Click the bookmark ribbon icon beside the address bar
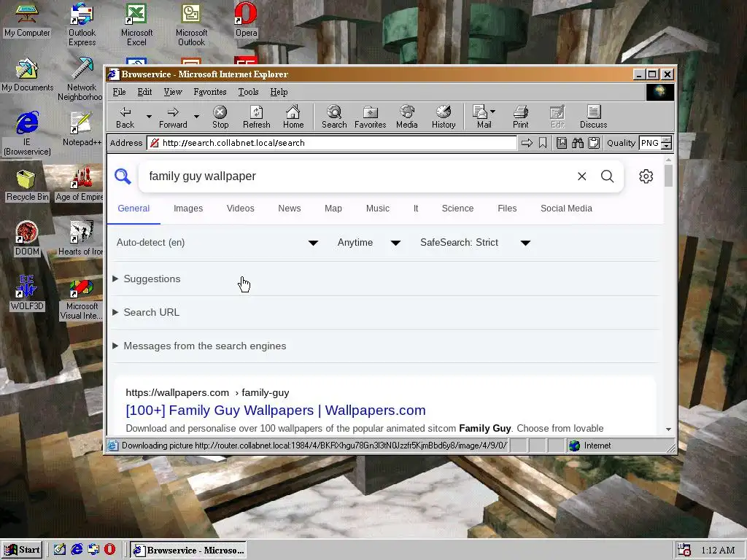747x560 pixels. pyautogui.click(x=543, y=143)
